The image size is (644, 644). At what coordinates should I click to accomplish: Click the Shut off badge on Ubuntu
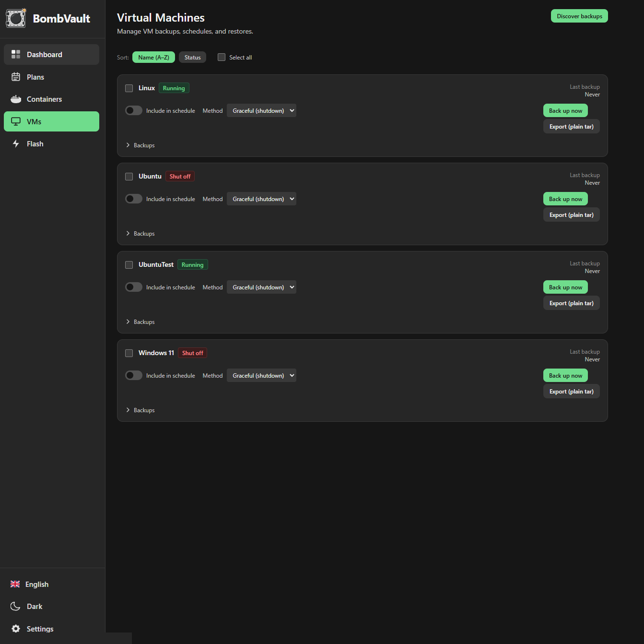click(x=180, y=176)
